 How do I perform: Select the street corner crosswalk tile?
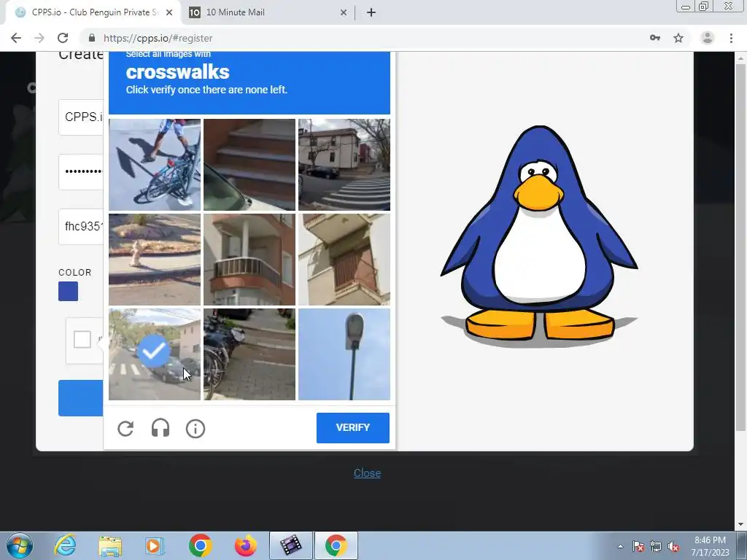tap(344, 165)
